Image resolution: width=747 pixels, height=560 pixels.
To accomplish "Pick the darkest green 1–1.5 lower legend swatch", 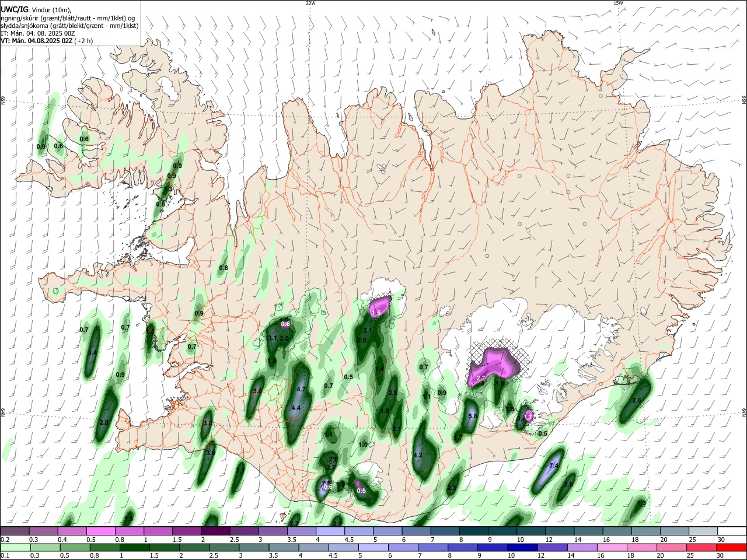I will click(135, 547).
